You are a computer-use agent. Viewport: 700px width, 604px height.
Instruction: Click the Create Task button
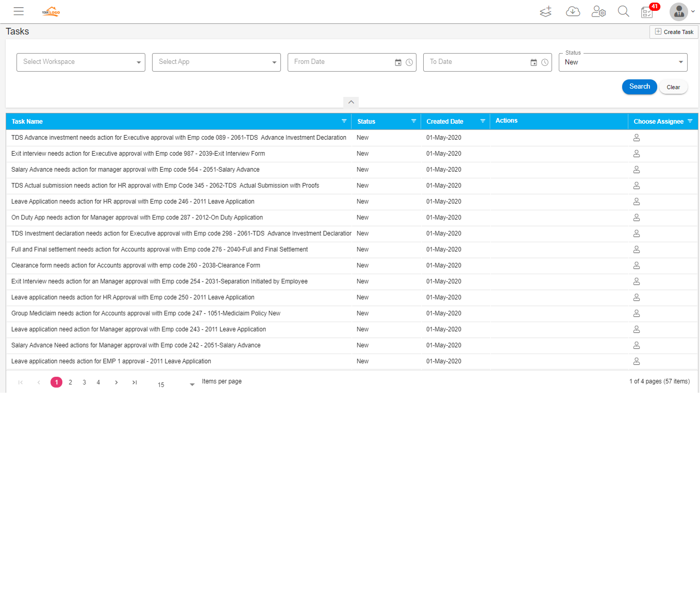pyautogui.click(x=674, y=32)
